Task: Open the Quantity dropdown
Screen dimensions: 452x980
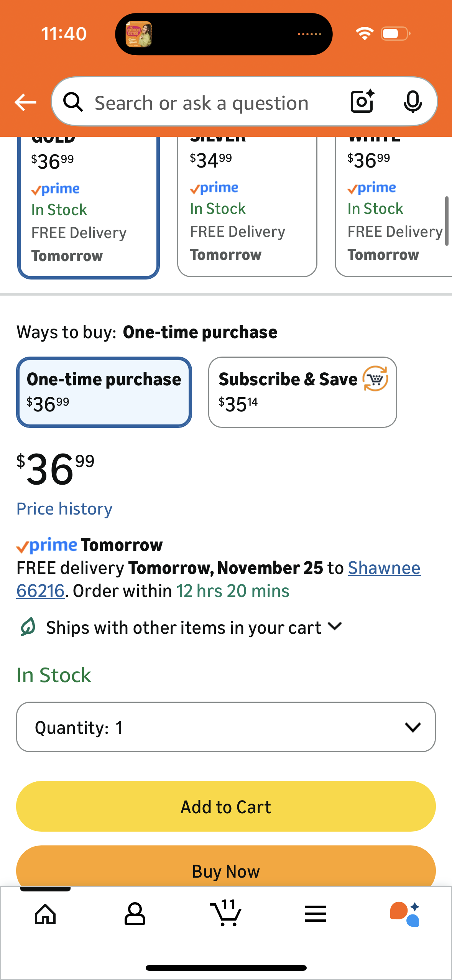Action: point(226,727)
